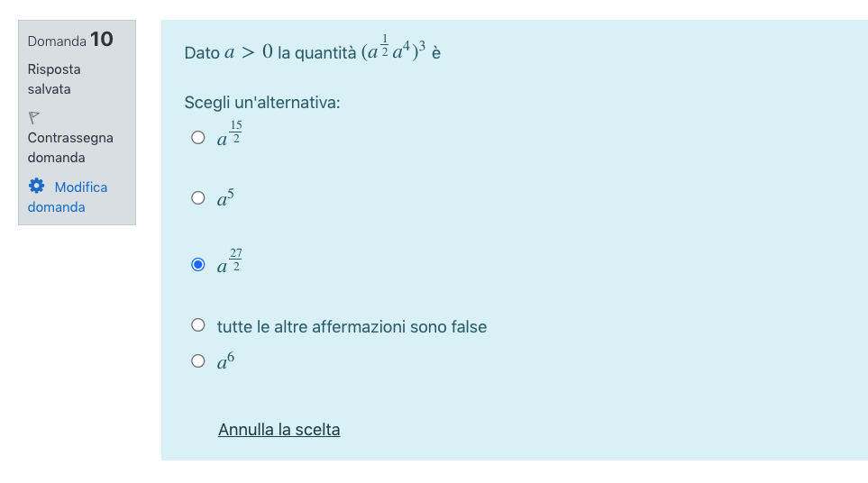Open the "Contrassegna domanda" link
Image resolution: width=868 pixels, height=483 pixels.
click(x=69, y=148)
